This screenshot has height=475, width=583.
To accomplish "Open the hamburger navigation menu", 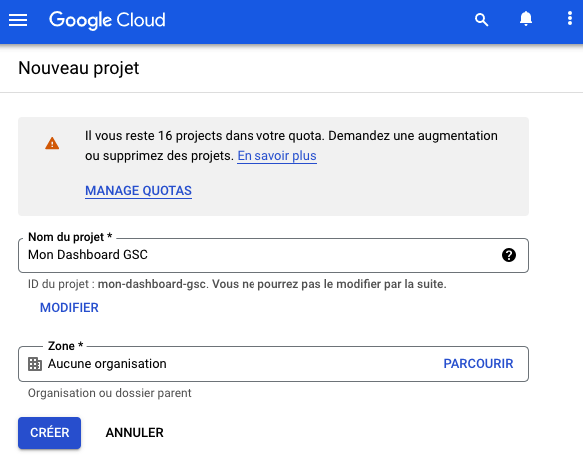I will click(x=18, y=20).
